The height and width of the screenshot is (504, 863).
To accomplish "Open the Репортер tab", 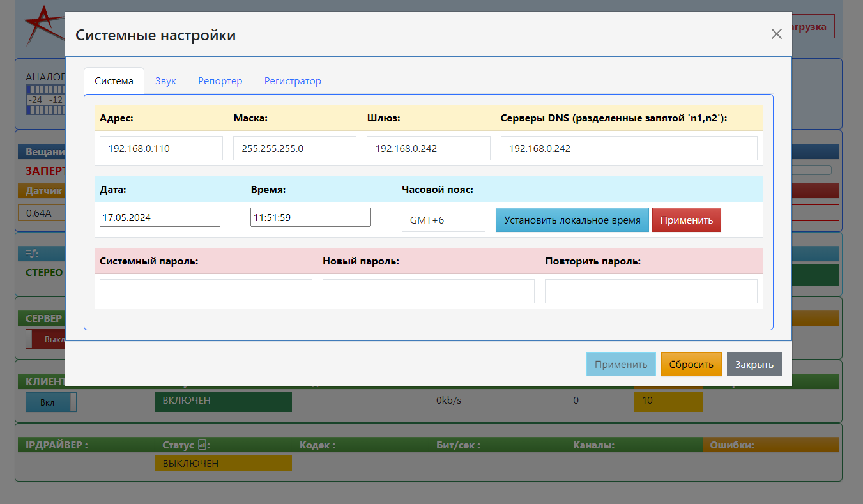I will pos(220,81).
